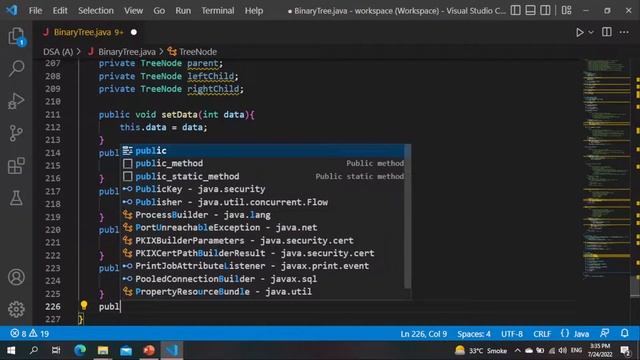Choose PortUnreachableException suggestion
This screenshot has width=640, height=360.
click(x=263, y=228)
